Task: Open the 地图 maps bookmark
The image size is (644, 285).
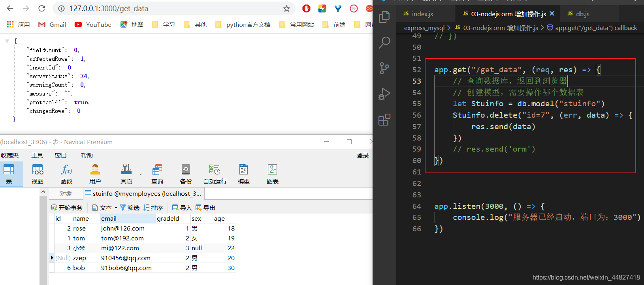Action: coord(132,24)
